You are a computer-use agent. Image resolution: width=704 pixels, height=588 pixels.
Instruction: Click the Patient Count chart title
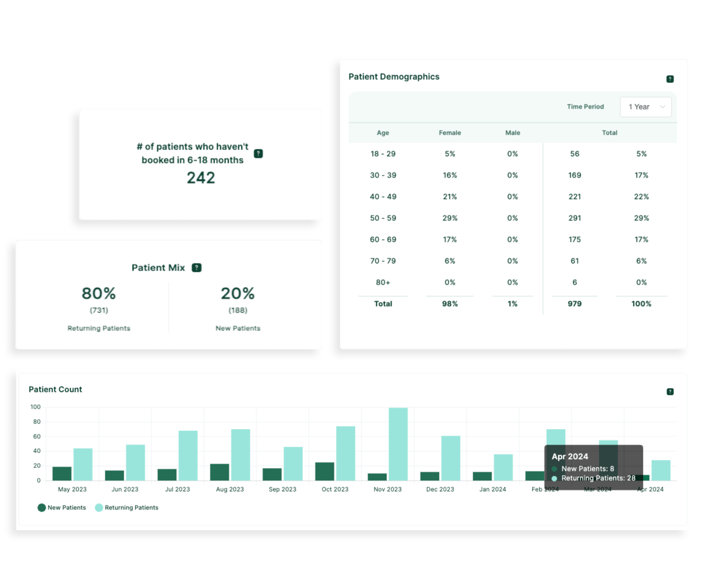click(x=55, y=389)
